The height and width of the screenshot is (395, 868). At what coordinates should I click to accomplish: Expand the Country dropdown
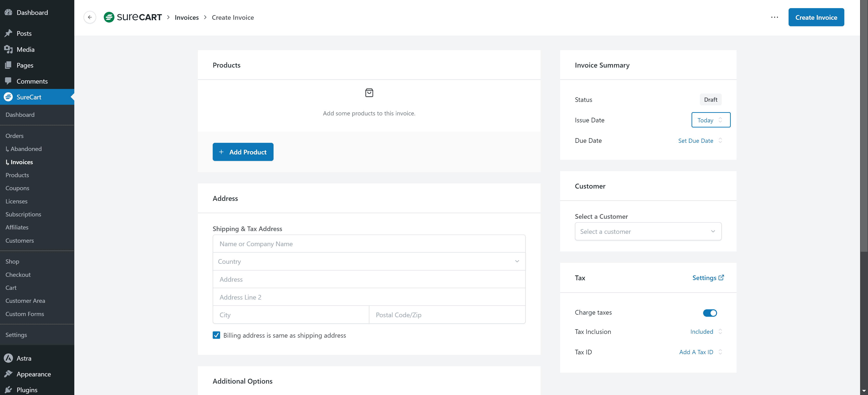coord(369,261)
